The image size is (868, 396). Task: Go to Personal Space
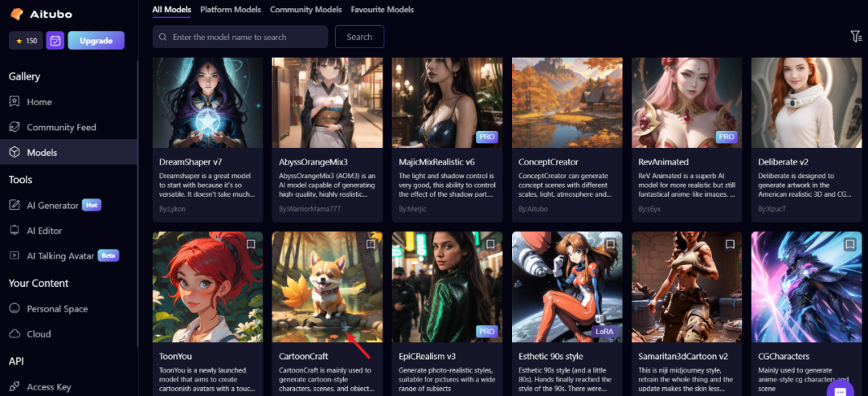(x=57, y=308)
